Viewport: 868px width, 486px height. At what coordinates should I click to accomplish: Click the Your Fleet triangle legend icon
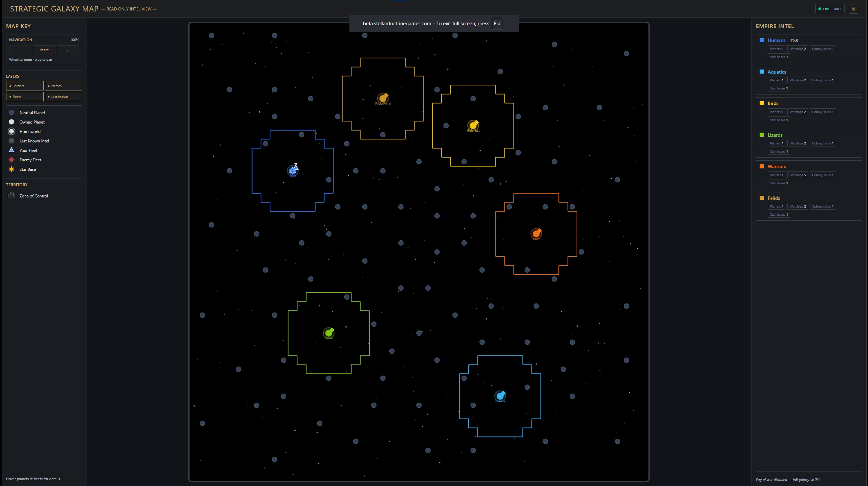[x=11, y=150]
